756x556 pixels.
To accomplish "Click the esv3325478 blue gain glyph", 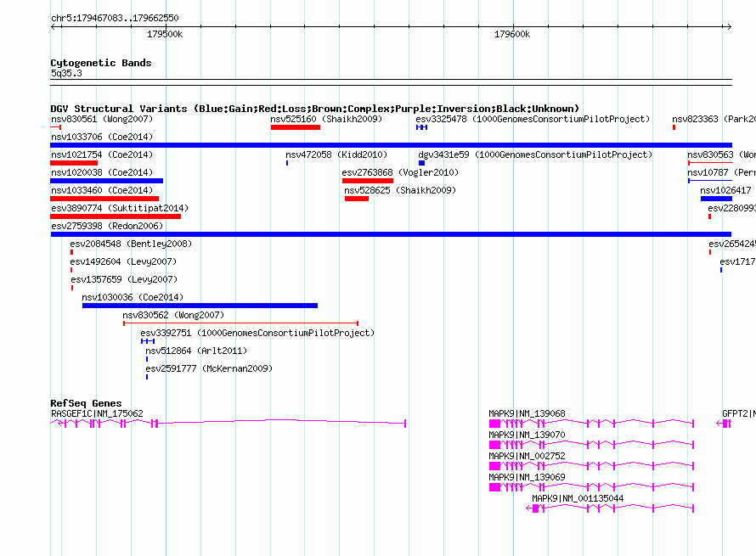I will (421, 127).
